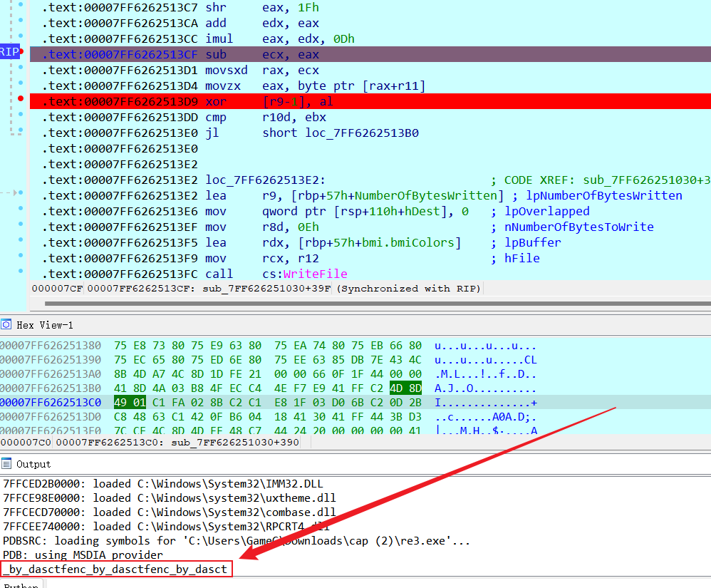Image resolution: width=711 pixels, height=588 pixels.
Task: Select the NumberOfBytesWritten variable in lea r9
Action: 426,195
